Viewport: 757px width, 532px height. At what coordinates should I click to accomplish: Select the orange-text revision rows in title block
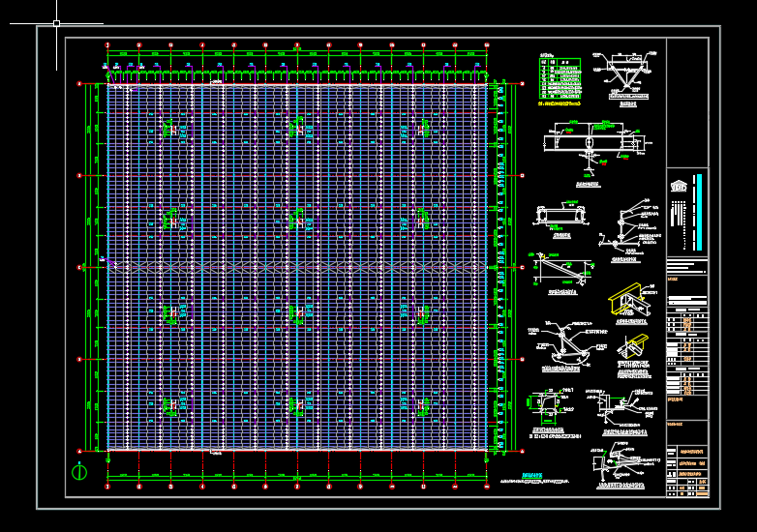tap(688, 326)
